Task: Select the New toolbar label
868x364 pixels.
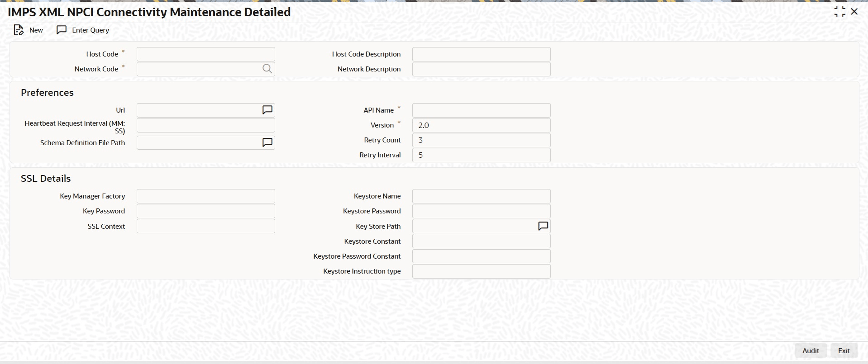Action: pyautogui.click(x=36, y=30)
